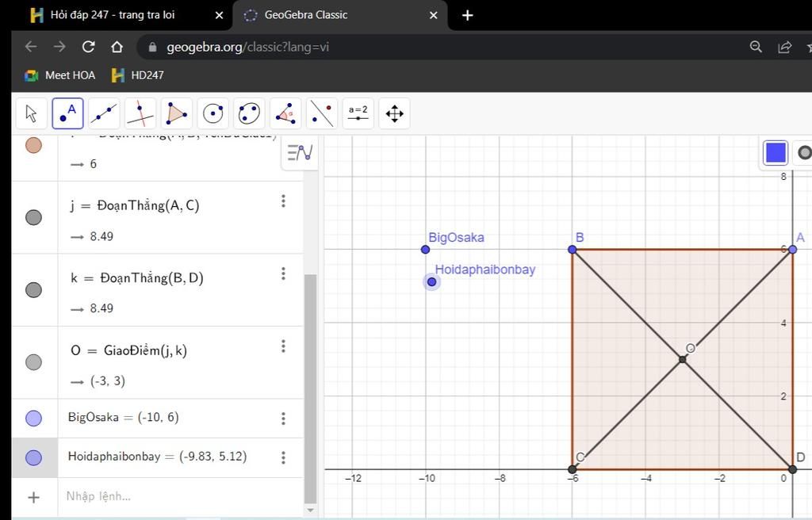812x520 pixels.
Task: Open the point style button beside color swatch
Action: pos(804,153)
